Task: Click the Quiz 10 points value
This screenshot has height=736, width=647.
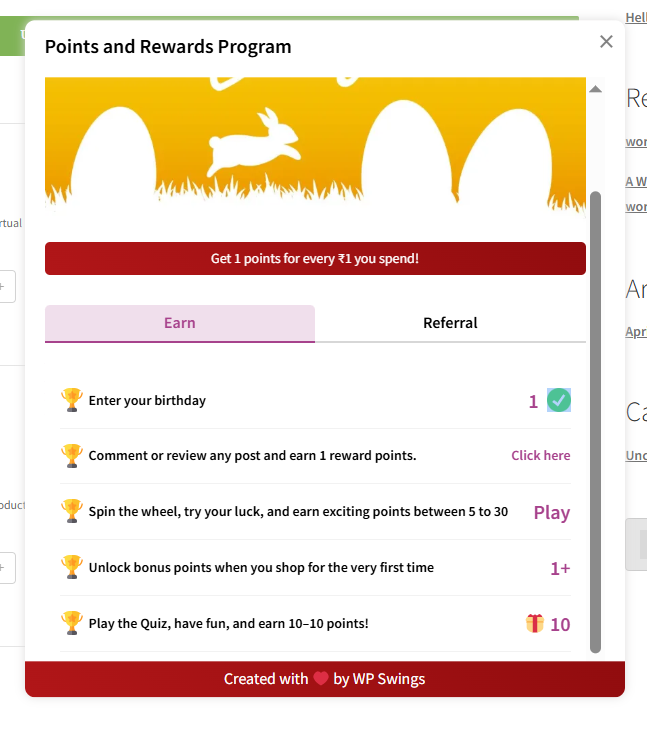Action: point(560,625)
